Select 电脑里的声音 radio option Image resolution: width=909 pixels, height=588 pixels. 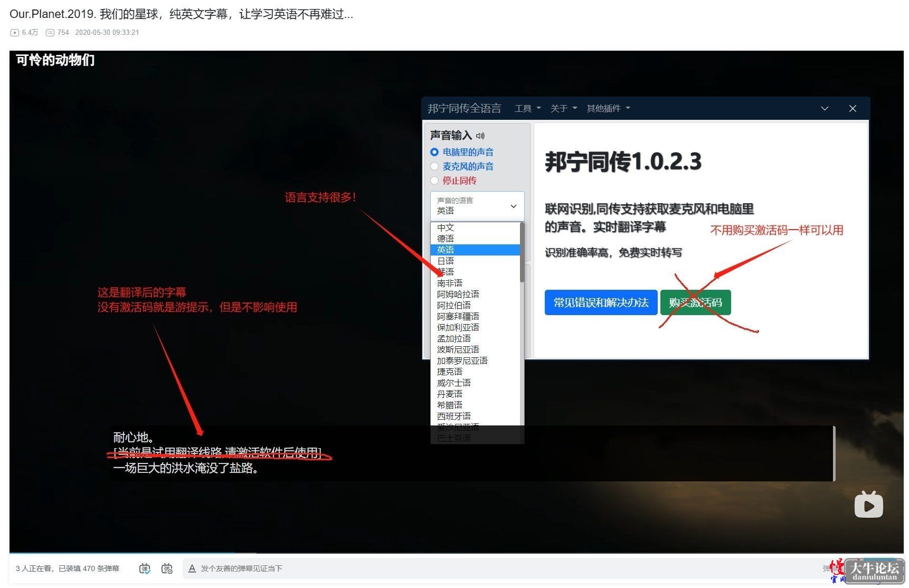434,152
